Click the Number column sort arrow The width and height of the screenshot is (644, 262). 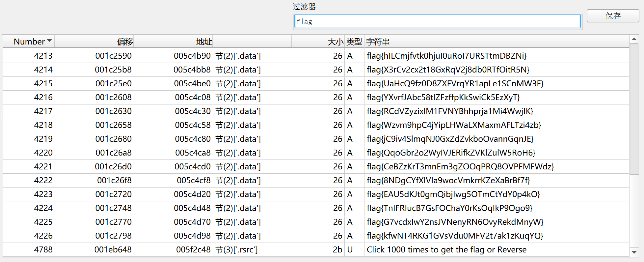pyautogui.click(x=49, y=41)
